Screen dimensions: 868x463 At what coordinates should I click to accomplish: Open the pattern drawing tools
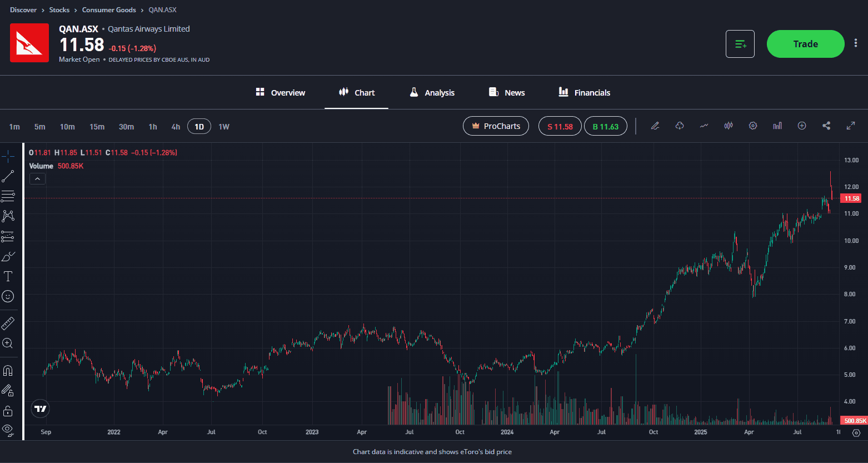pos(8,216)
